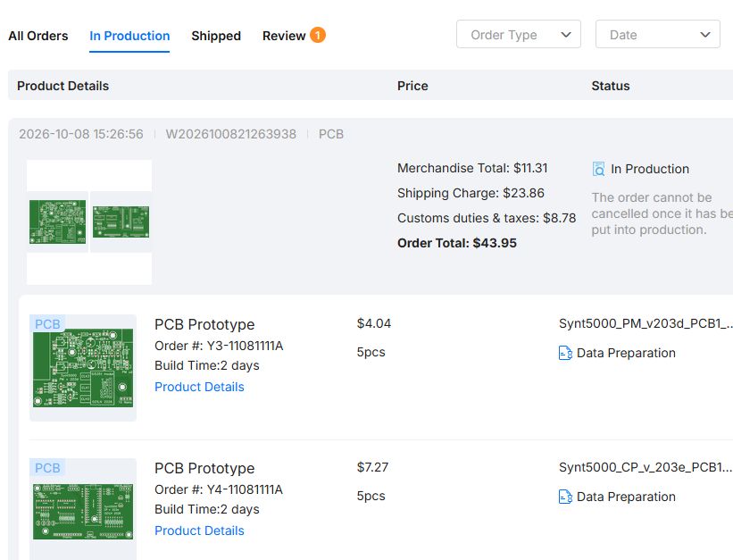733x560 pixels.
Task: Click the Order #: Y4-11081111A text
Action: click(219, 489)
